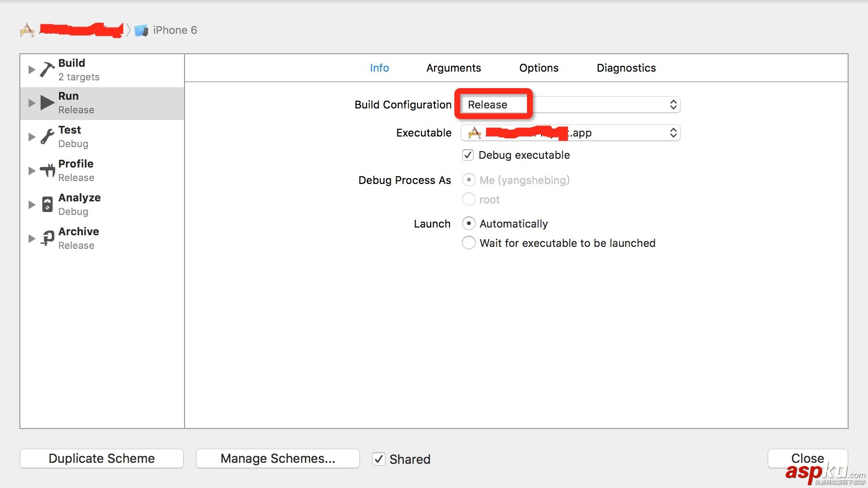Open the Diagnostics tab
Image resolution: width=868 pixels, height=488 pixels.
626,68
